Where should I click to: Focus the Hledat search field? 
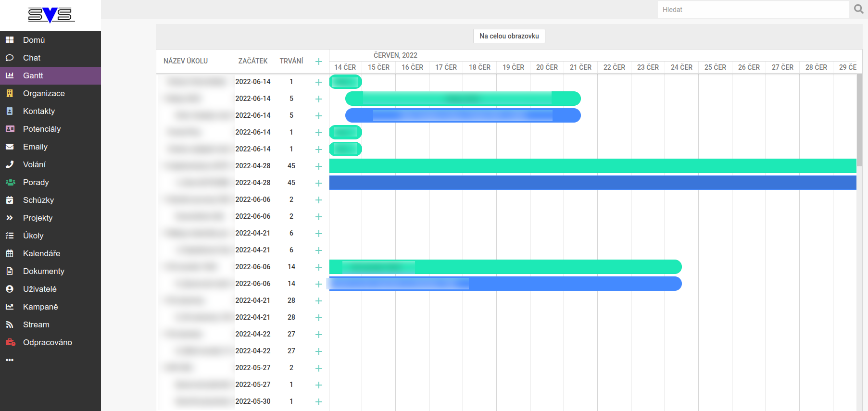point(753,10)
